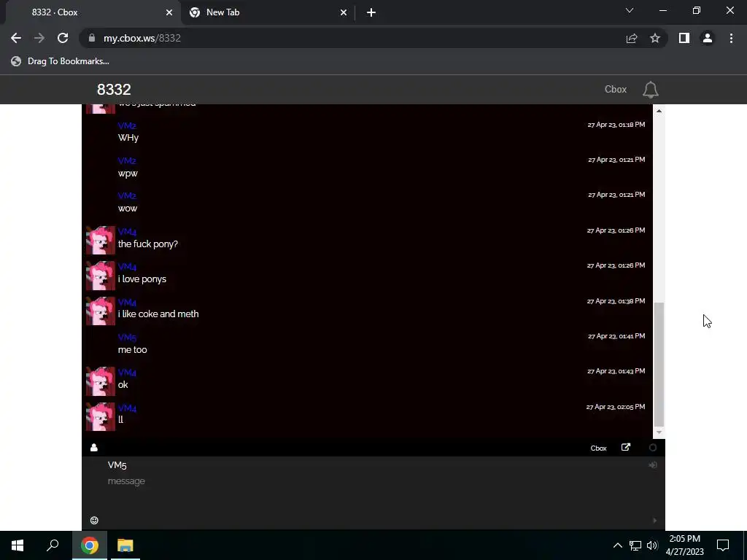The width and height of the screenshot is (747, 560).
Task: Click VM2 username above 'WHy'
Action: 127,125
